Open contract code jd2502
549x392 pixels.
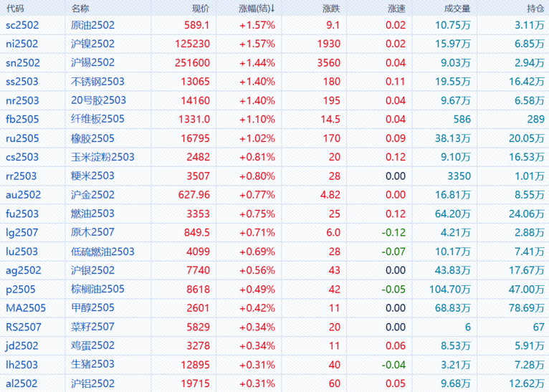(x=22, y=346)
